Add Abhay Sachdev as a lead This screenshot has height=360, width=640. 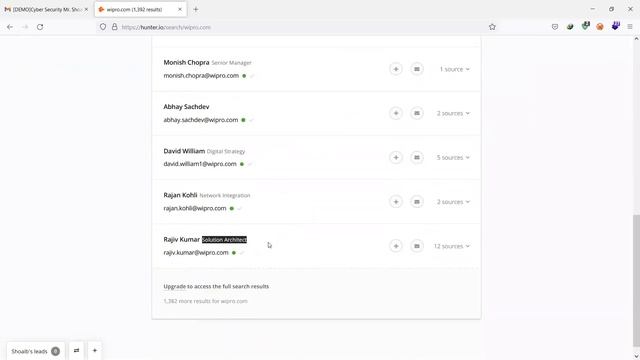(396, 113)
